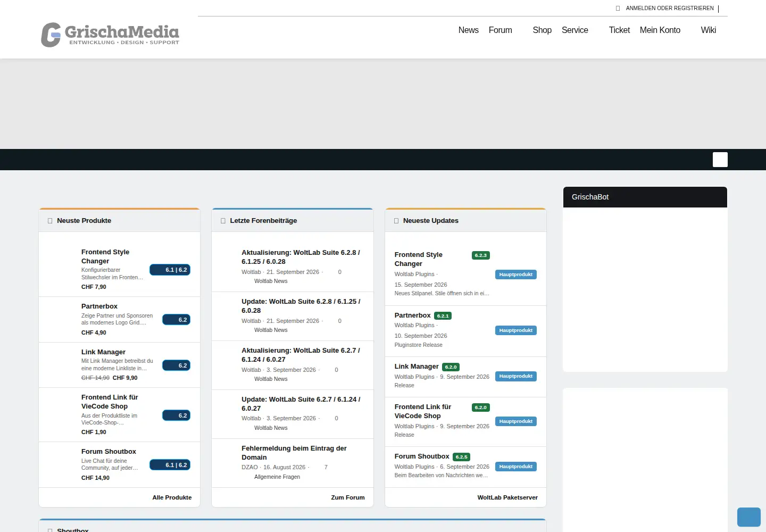
Task: Click the Neueste Updates panel icon
Action: click(396, 221)
